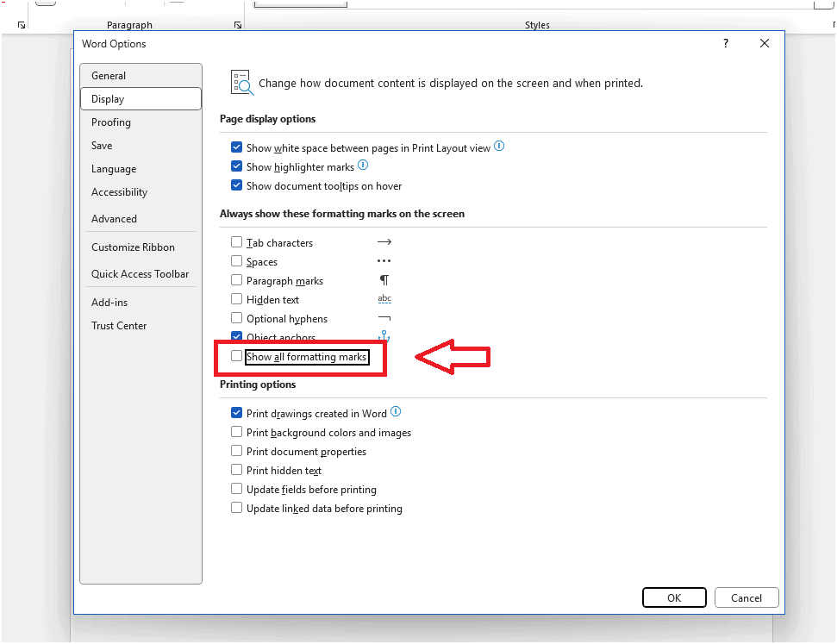Enable Update fields before printing
Screen dimensions: 837x644
pos(236,489)
